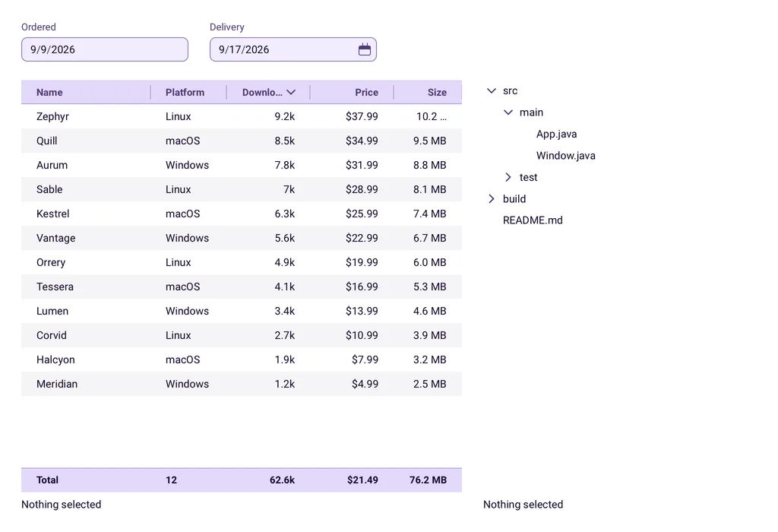Image resolution: width=778 pixels, height=532 pixels.
Task: Select the Halcyon row name
Action: pos(55,359)
